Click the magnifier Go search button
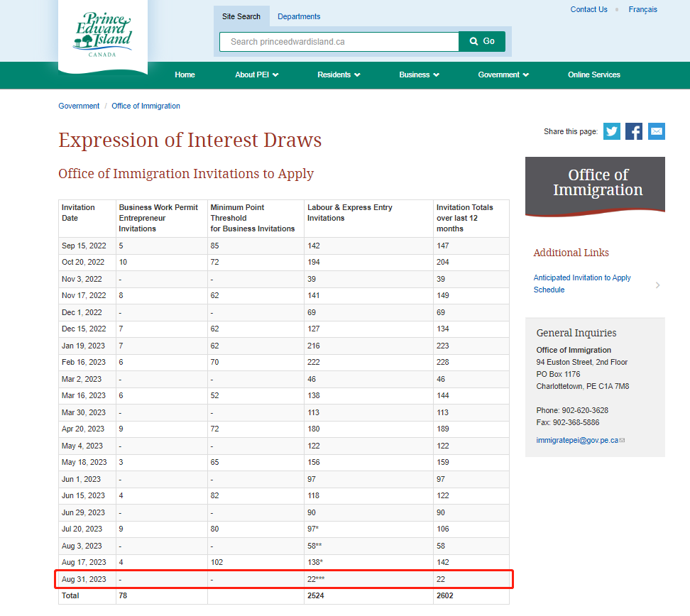690x616 pixels. pyautogui.click(x=482, y=41)
